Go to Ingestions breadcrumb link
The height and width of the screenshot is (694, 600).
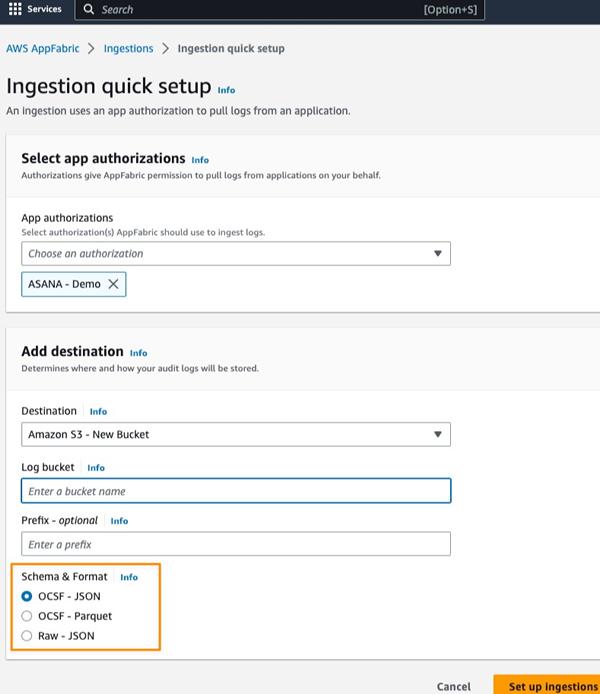[129, 48]
